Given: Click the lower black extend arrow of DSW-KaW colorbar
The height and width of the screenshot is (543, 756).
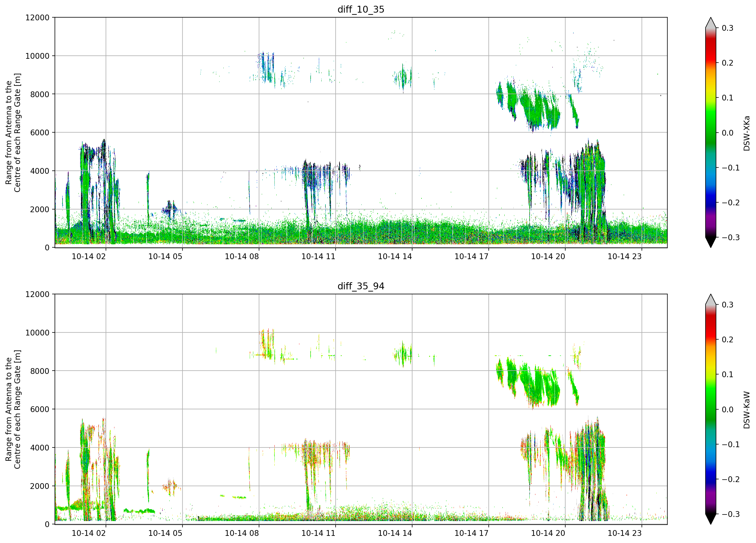Looking at the screenshot, I should pos(711,519).
